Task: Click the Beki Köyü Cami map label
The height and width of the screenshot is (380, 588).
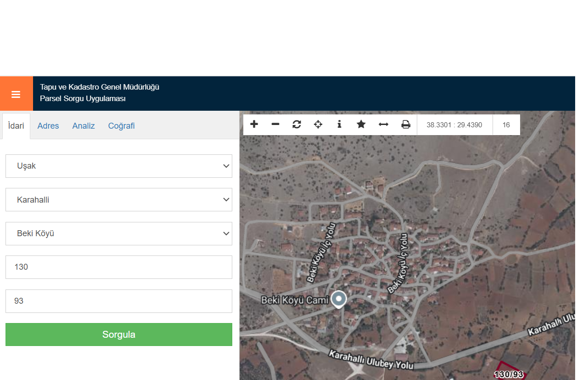Action: 295,300
